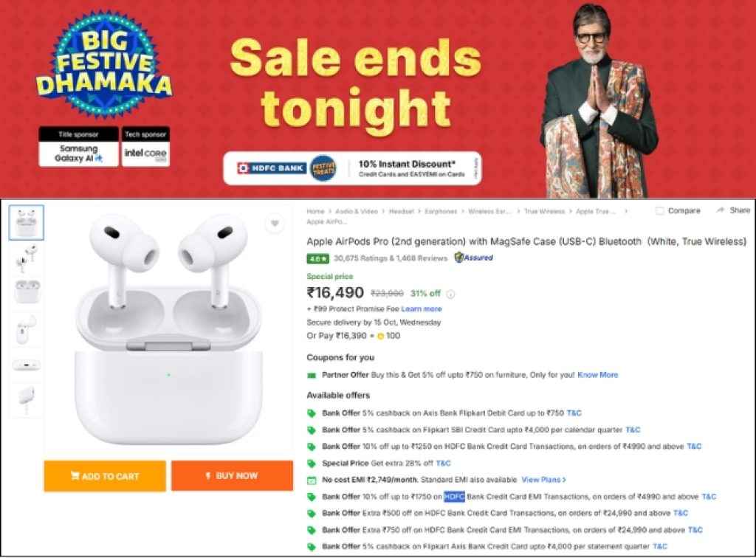Image resolution: width=756 pixels, height=558 pixels.
Task: Enable the Compare checkbox
Action: click(x=660, y=210)
